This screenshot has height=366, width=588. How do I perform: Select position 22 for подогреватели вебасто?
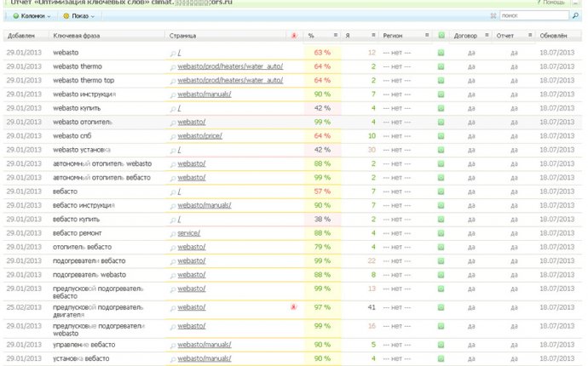click(x=372, y=261)
